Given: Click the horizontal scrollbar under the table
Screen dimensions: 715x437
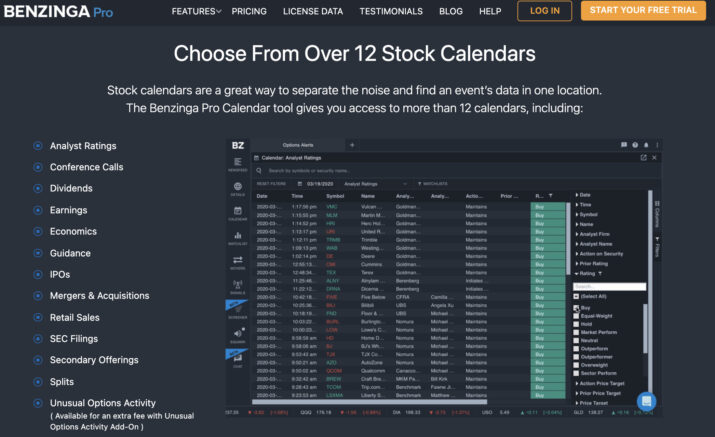Looking at the screenshot, I should [369, 402].
